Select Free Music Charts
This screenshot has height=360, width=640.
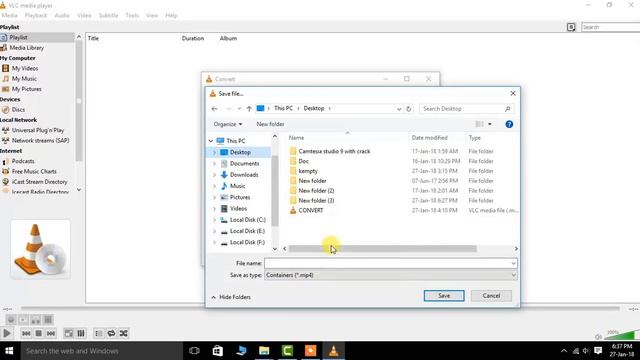[x=34, y=171]
